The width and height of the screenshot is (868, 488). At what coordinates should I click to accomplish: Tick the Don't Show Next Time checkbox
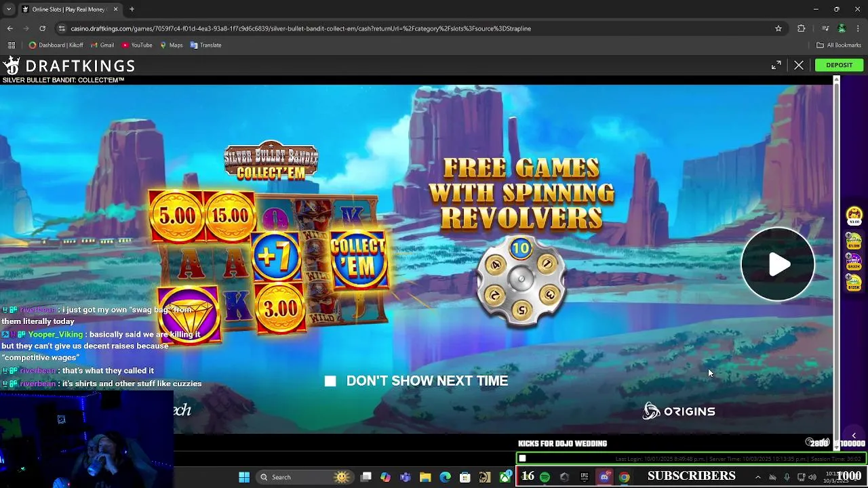pos(330,381)
